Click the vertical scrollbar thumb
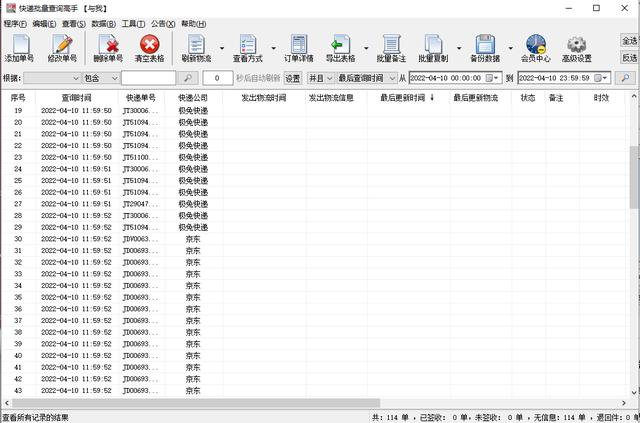 (634, 178)
